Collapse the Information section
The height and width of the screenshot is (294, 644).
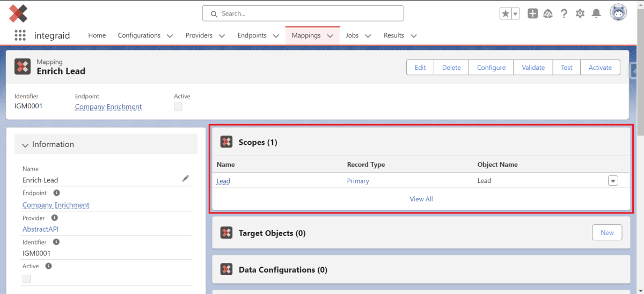click(25, 145)
